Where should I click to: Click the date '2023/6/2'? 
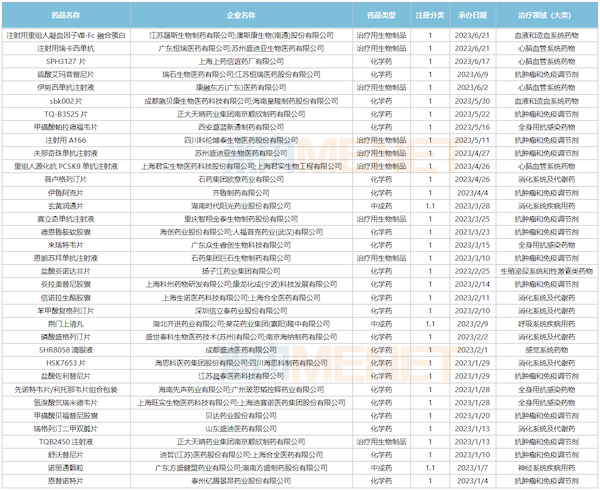pos(473,88)
